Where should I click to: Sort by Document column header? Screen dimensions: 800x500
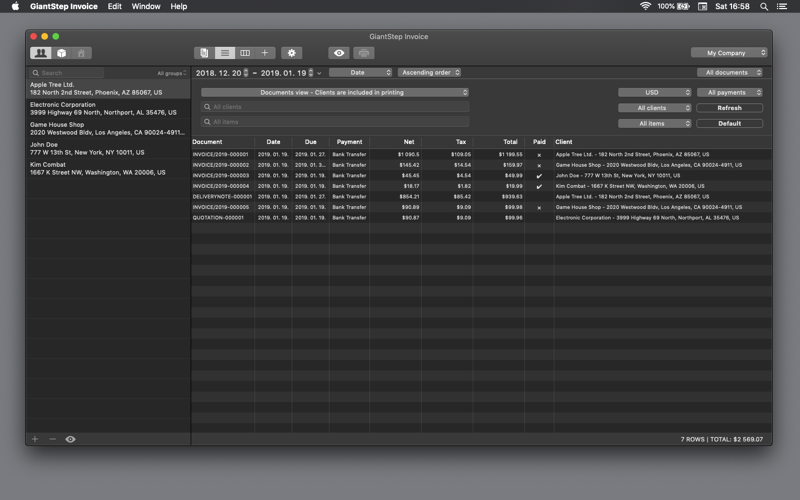[x=223, y=142]
